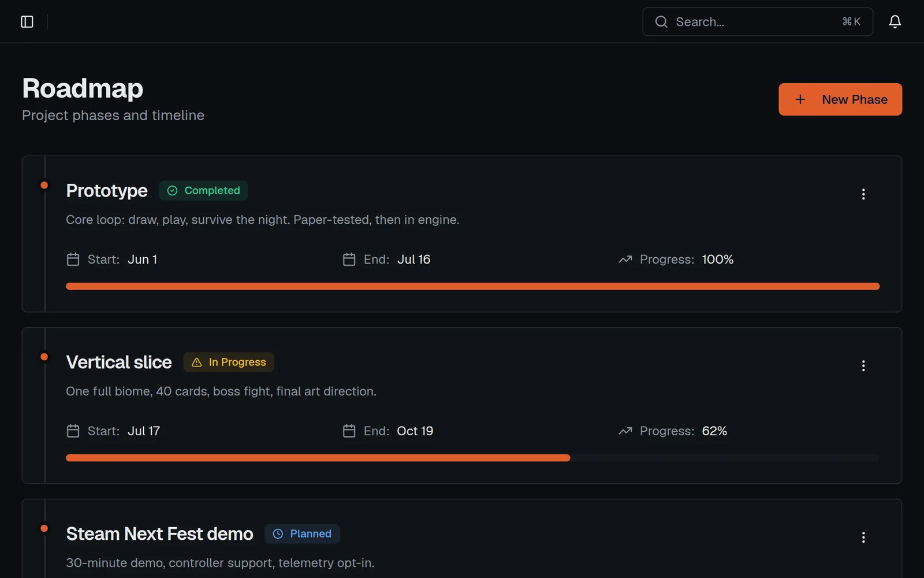Viewport: 924px width, 578px height.
Task: Click the search magnifier icon
Action: pos(661,22)
